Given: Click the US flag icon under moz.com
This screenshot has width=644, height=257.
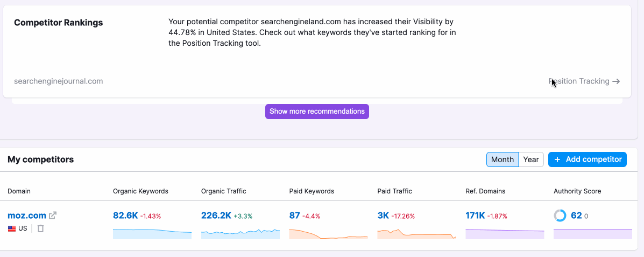Looking at the screenshot, I should pyautogui.click(x=12, y=228).
